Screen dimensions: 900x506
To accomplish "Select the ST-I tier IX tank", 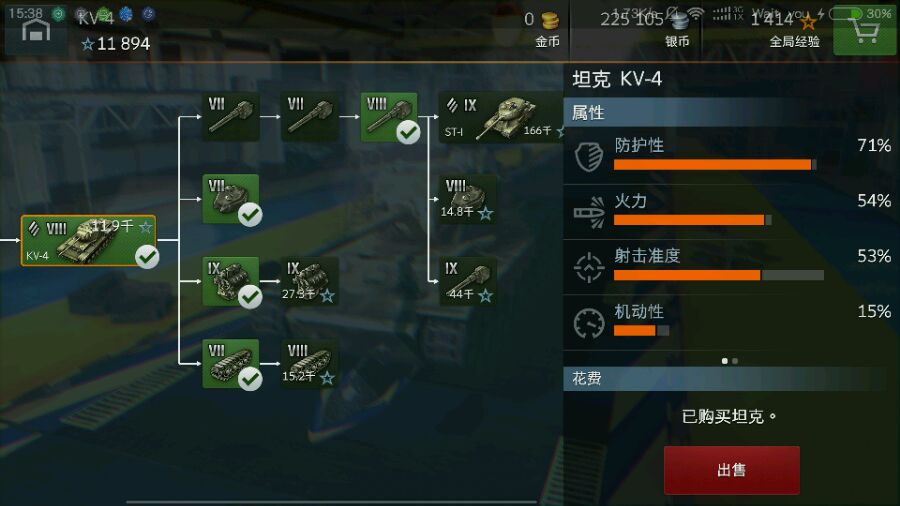I will tap(501, 118).
